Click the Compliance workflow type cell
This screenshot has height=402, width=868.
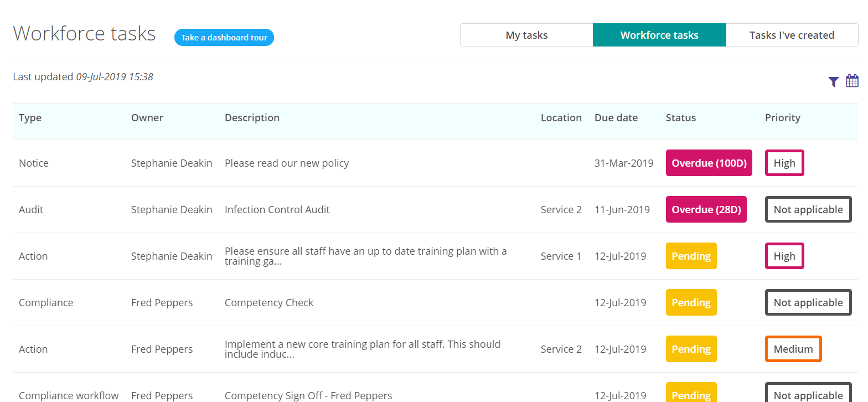pos(69,395)
